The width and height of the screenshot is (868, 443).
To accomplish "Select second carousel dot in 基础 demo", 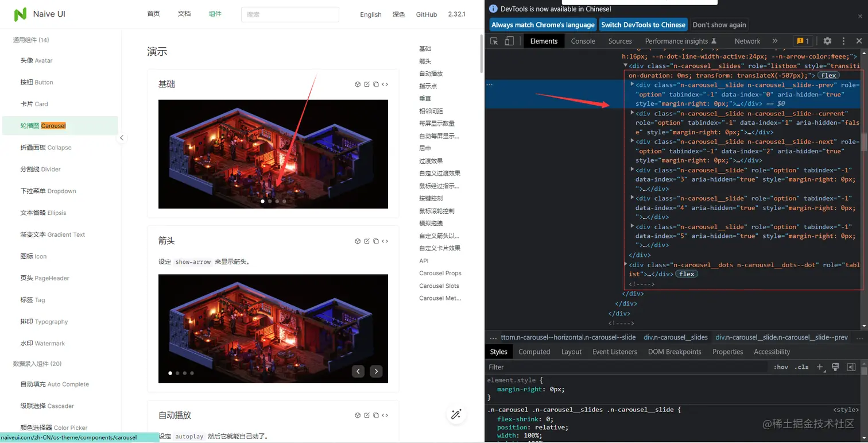I will (x=270, y=201).
